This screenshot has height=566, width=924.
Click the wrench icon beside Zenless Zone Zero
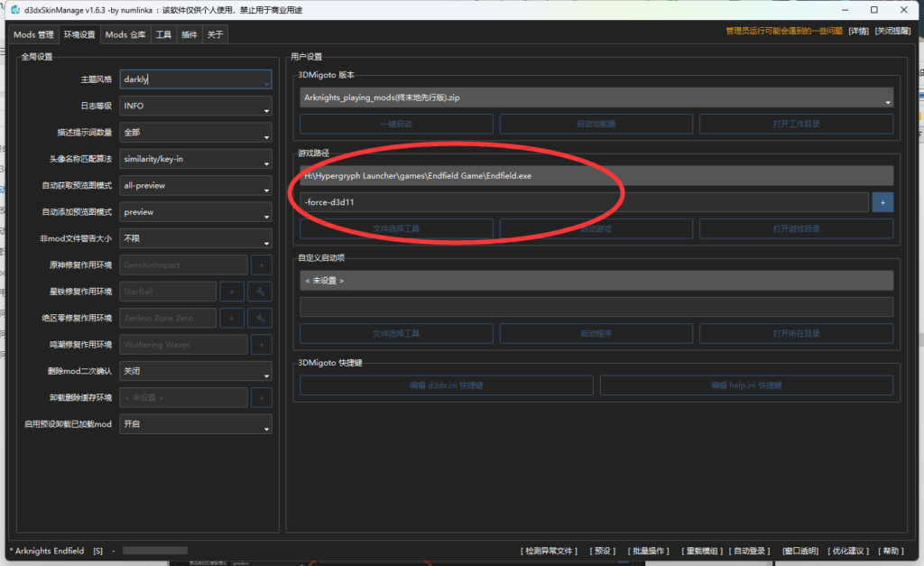[260, 318]
